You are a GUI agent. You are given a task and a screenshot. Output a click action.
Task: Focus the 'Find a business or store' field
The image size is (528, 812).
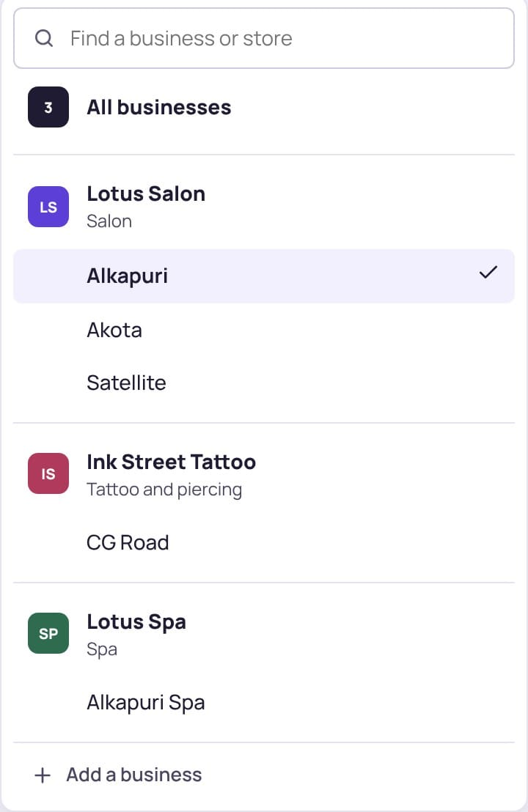point(264,38)
